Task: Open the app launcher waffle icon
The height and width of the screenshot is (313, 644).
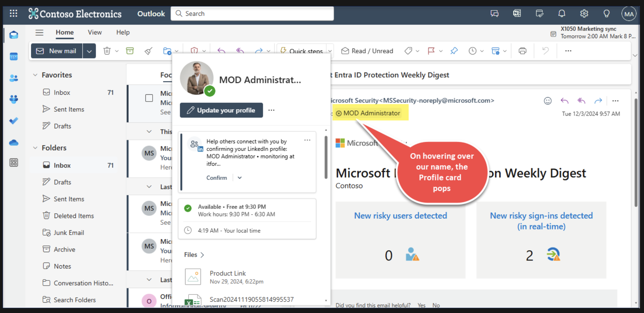Action: (x=14, y=14)
